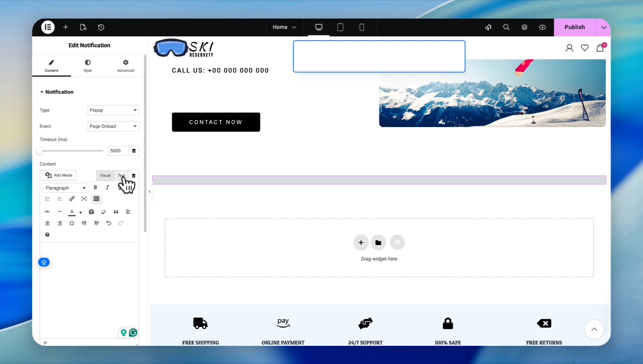Open the Event dropdown showing Page Onload
This screenshot has height=364, width=643.
point(113,126)
